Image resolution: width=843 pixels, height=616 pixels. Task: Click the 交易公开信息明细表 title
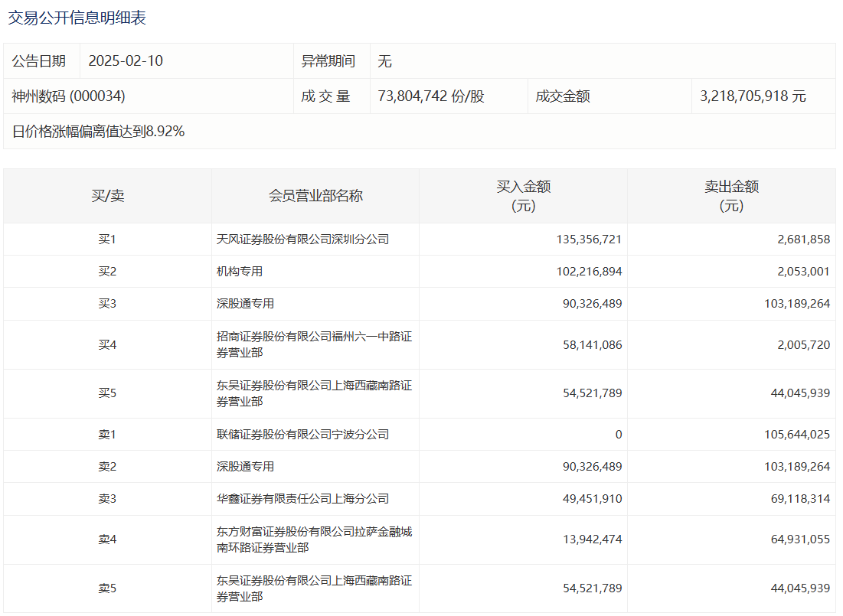pos(77,18)
